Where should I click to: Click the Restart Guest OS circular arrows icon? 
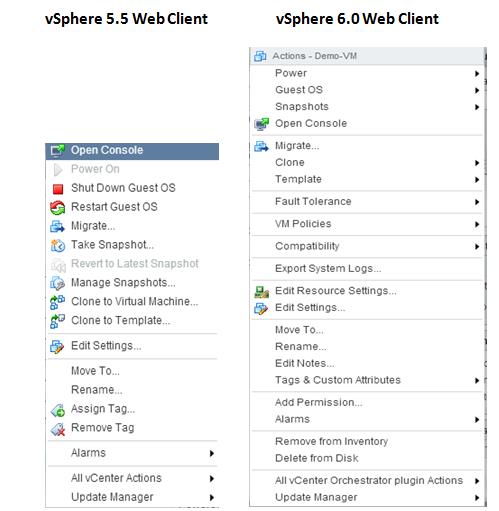coord(58,208)
